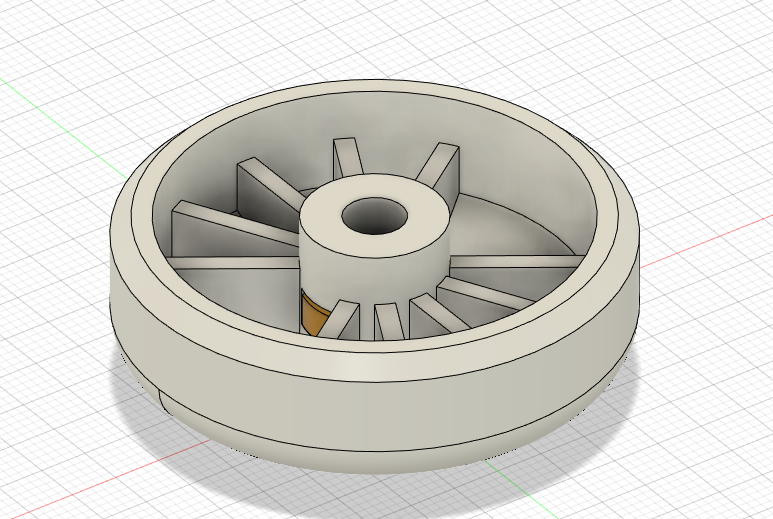Click the horizontal spoke extending right from the hub

pos(518,261)
